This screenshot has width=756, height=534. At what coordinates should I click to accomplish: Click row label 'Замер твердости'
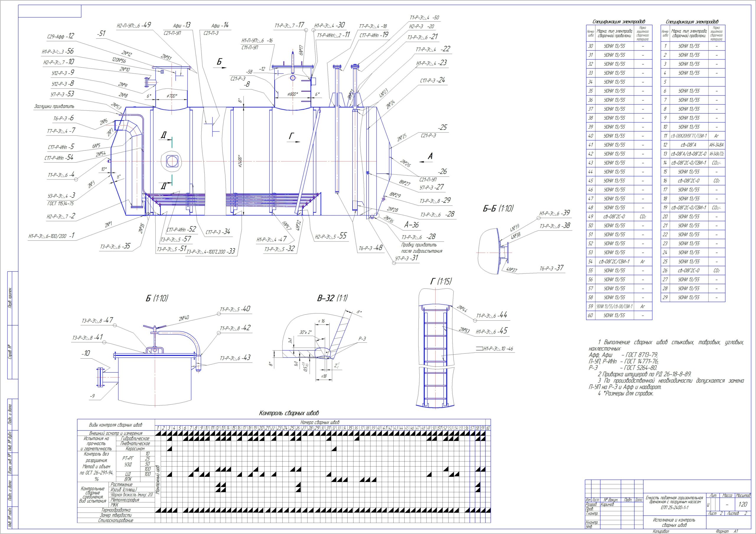click(x=115, y=515)
